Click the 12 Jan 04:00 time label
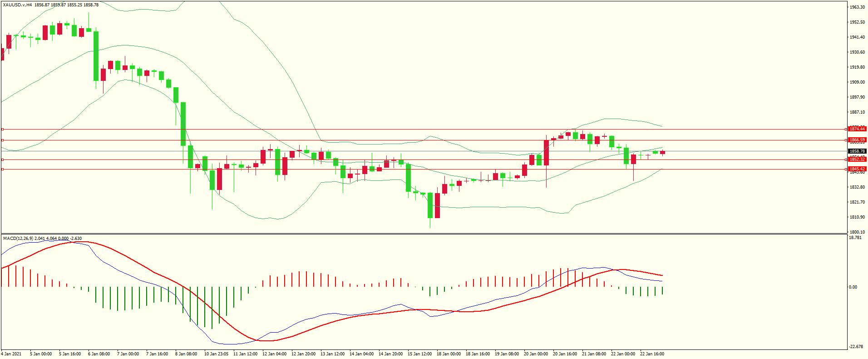868x359 pixels. (274, 354)
